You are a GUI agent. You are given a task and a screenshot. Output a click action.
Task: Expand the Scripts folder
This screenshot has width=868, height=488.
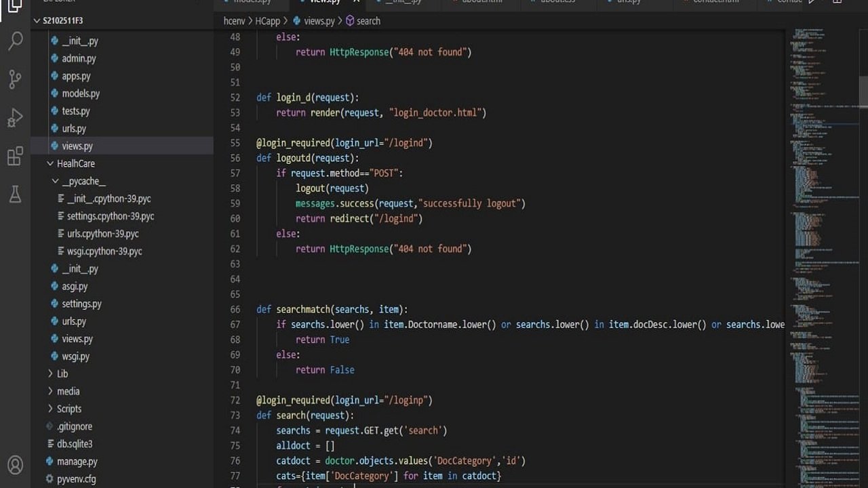(x=50, y=409)
